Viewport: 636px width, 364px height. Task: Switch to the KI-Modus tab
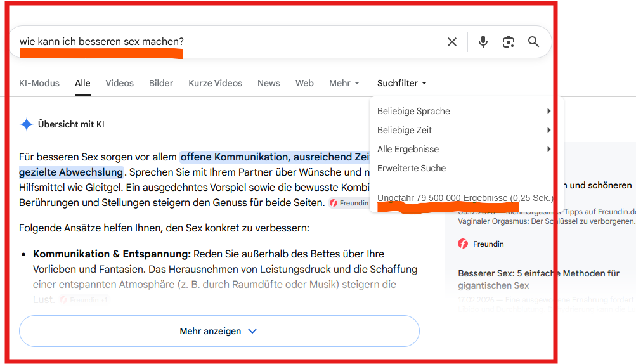[39, 83]
